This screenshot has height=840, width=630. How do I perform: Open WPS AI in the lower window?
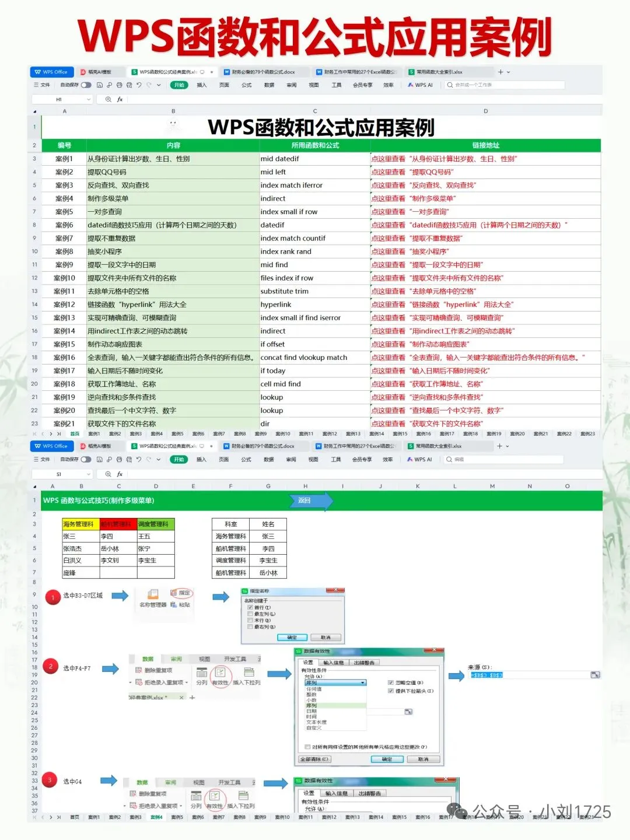(420, 460)
